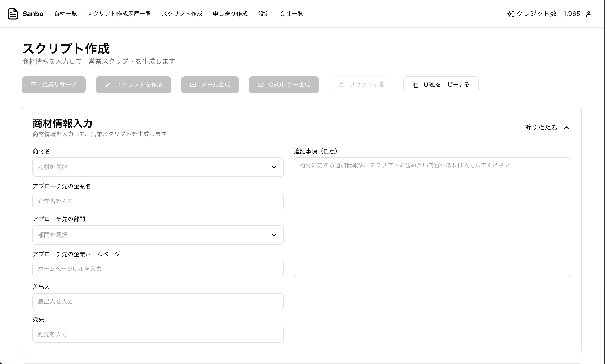Click the スクリプトを作成 button
Viewport: 605px width, 364px height.
[x=133, y=85]
